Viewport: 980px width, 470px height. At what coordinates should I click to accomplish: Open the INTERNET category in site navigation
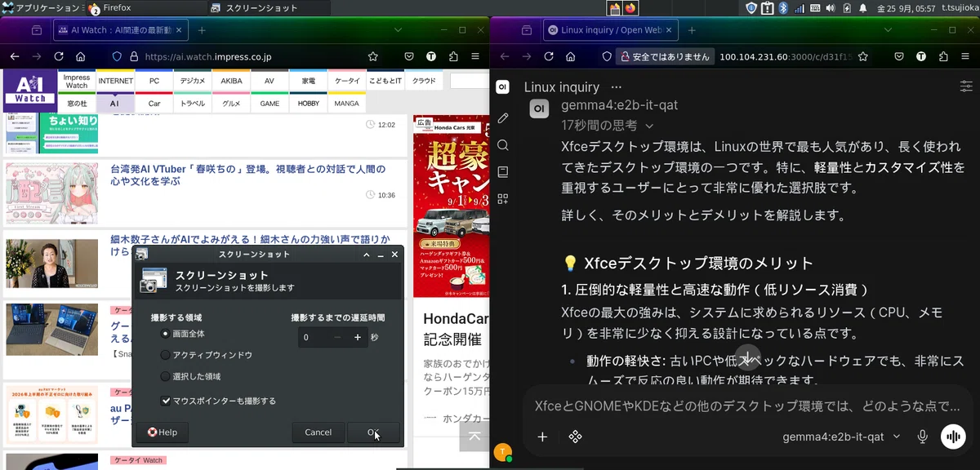pyautogui.click(x=116, y=82)
